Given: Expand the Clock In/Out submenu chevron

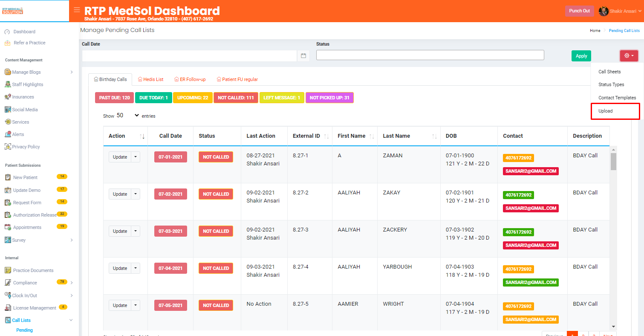Looking at the screenshot, I should (x=72, y=295).
